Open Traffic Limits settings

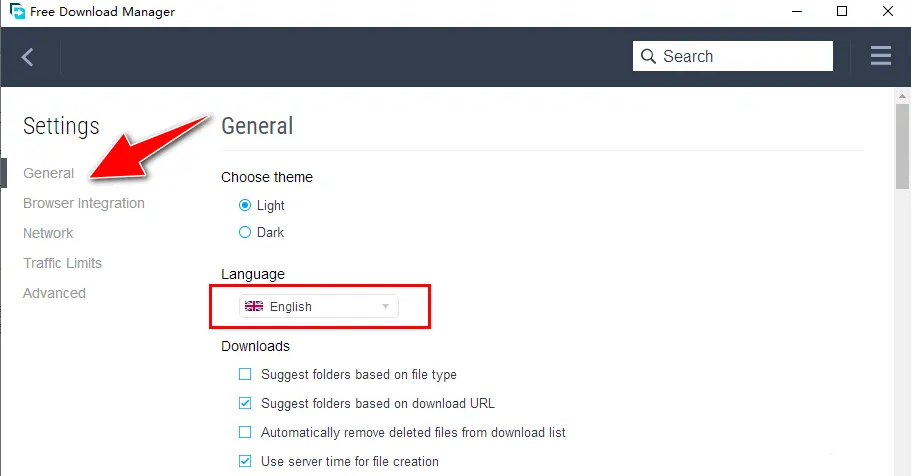(x=62, y=263)
